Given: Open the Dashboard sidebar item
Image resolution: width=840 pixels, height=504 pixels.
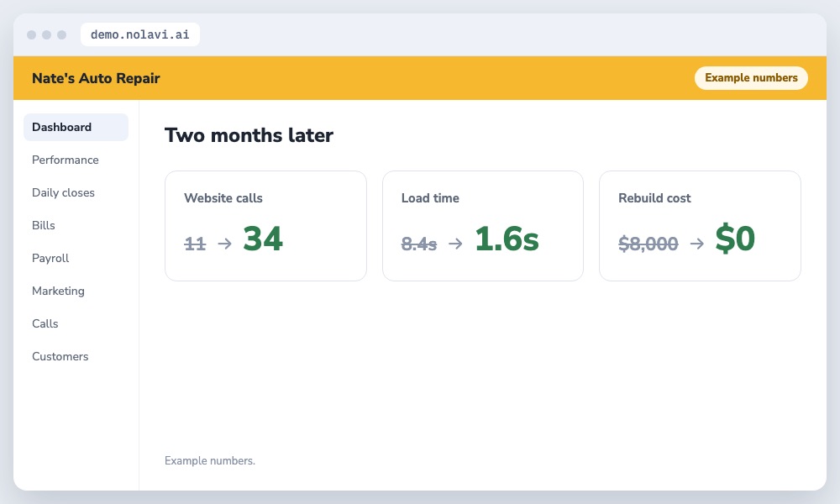Looking at the screenshot, I should (x=76, y=127).
